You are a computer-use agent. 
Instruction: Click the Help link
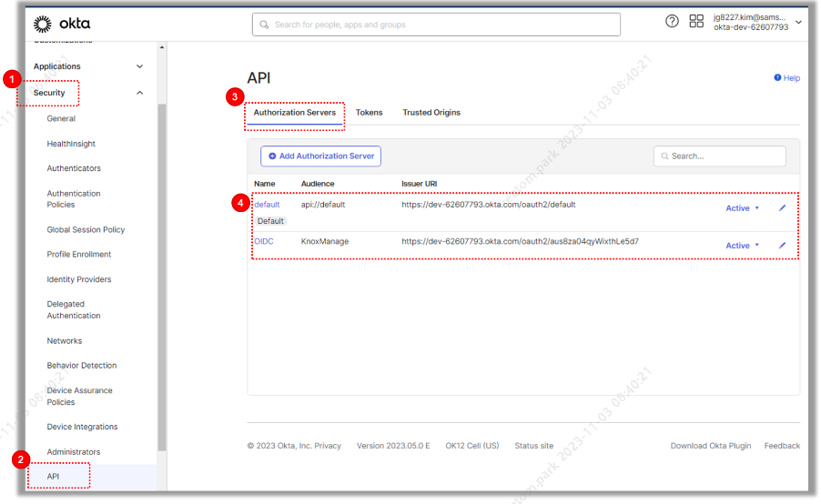[787, 78]
